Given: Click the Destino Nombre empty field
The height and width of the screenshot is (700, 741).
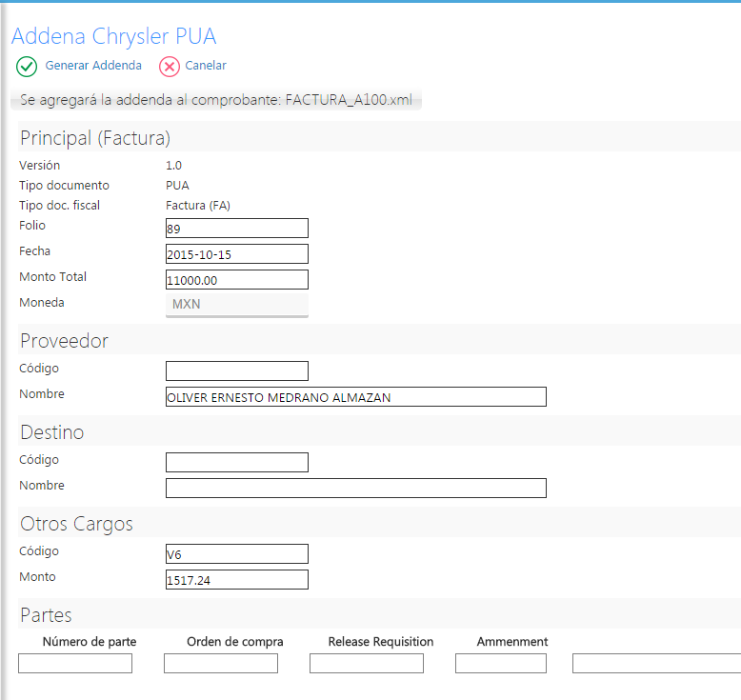Looking at the screenshot, I should tap(356, 488).
